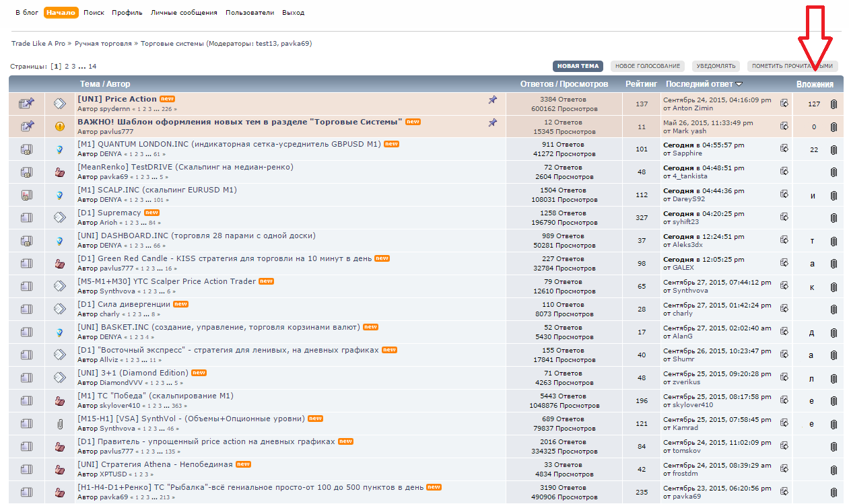The width and height of the screenshot is (849, 504).
Task: Click pin icon on Price Action topic
Action: pos(493,100)
